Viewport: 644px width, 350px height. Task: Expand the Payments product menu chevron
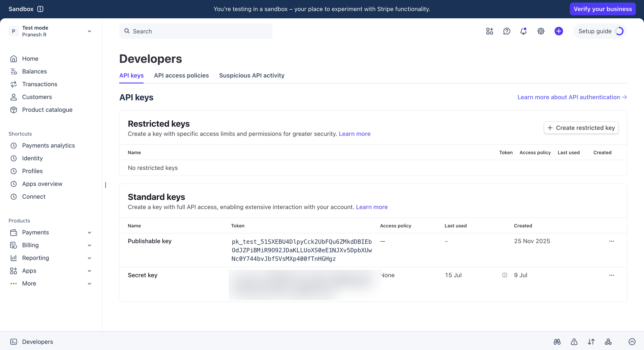pyautogui.click(x=90, y=232)
